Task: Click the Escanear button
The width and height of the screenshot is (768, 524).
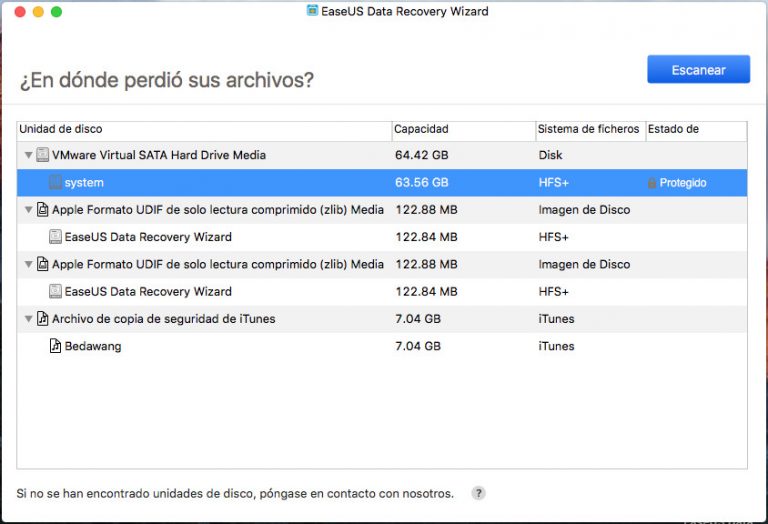Action: pyautogui.click(x=698, y=70)
